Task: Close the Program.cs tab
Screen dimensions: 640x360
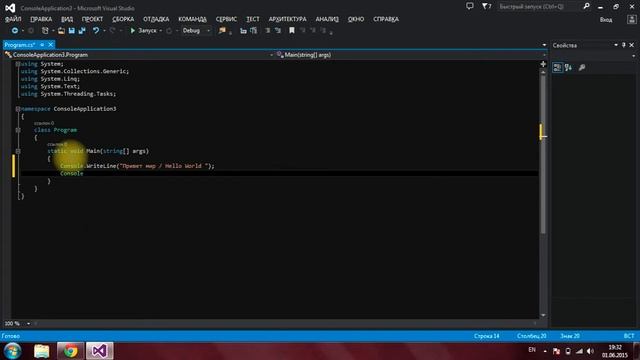Action: (x=51, y=45)
